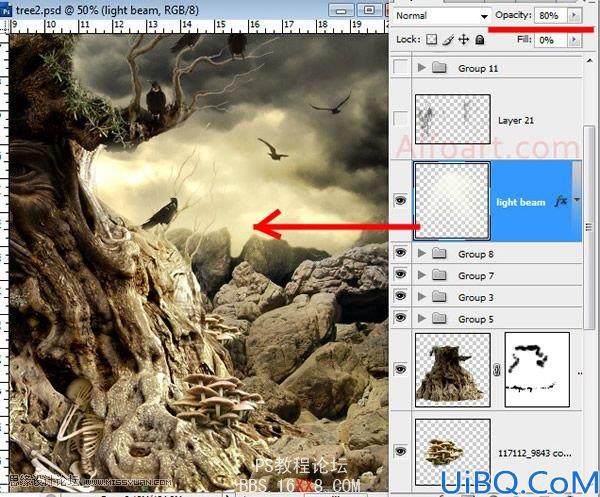
Task: Click Group 3 folder icon
Action: [439, 297]
